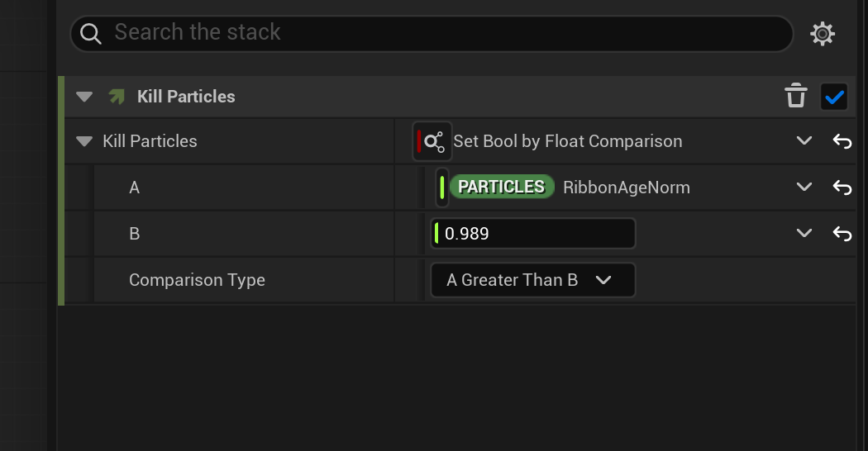Open the stack settings gear menu
The height and width of the screenshot is (451, 868).
pos(822,34)
